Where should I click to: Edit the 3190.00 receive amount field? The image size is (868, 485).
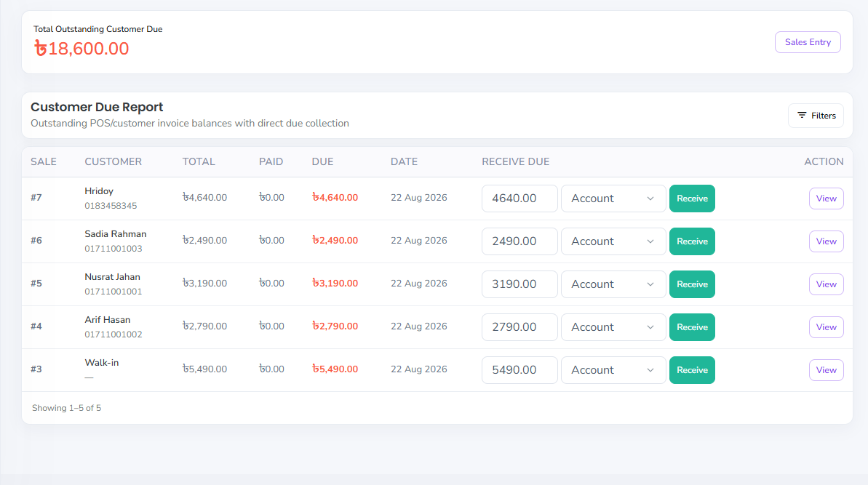click(x=519, y=284)
